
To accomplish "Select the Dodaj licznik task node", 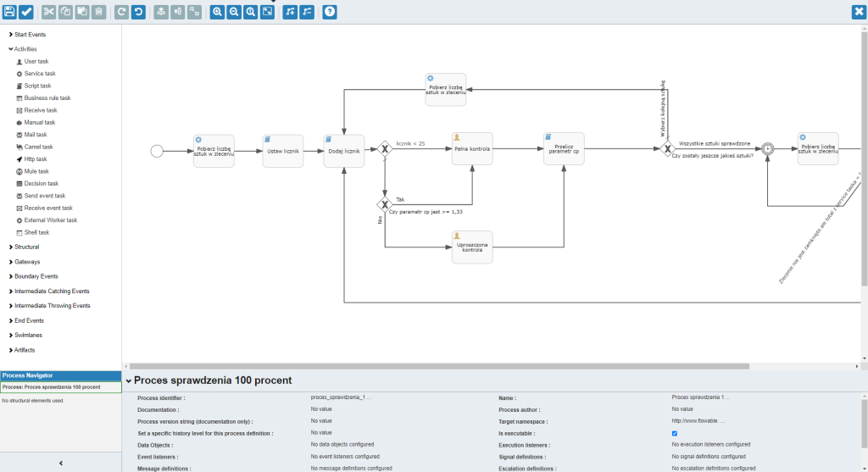I will (344, 151).
